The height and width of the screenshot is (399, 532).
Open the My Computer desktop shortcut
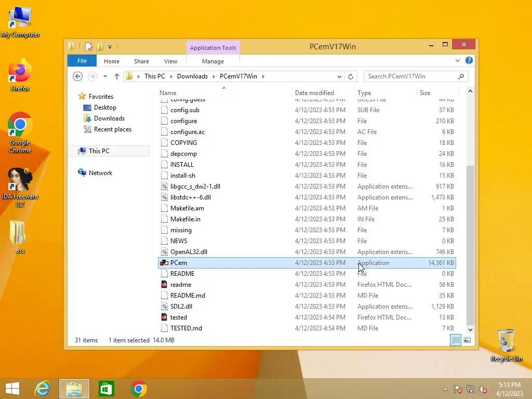(20, 22)
